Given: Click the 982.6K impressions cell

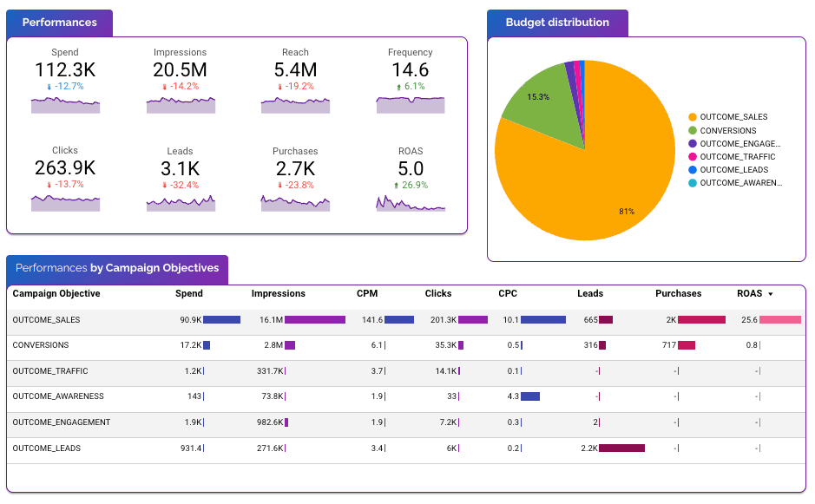Looking at the screenshot, I should 270,422.
